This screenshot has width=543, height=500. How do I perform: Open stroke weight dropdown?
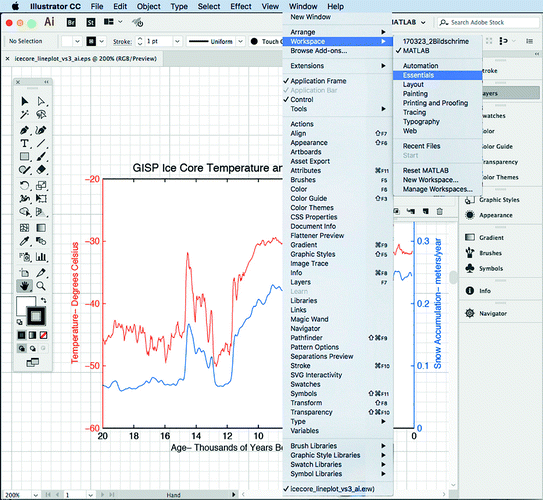pyautogui.click(x=177, y=41)
